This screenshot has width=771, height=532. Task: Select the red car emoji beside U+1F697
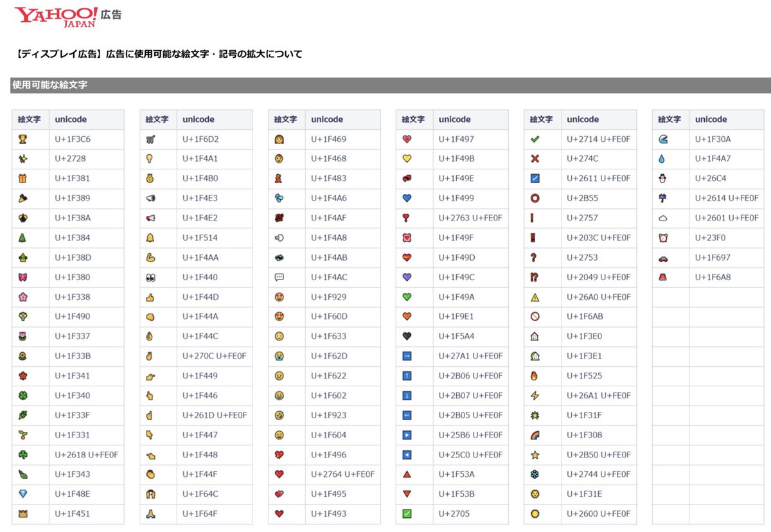[663, 258]
